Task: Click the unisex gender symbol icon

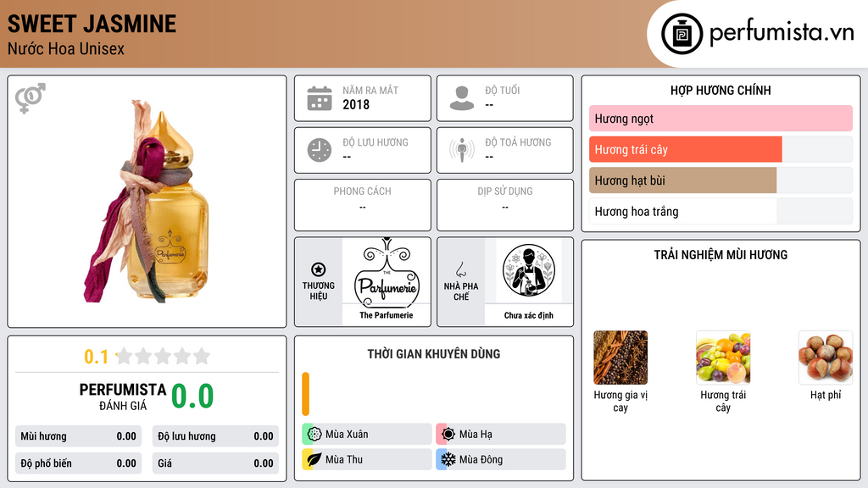Action: coord(30,98)
